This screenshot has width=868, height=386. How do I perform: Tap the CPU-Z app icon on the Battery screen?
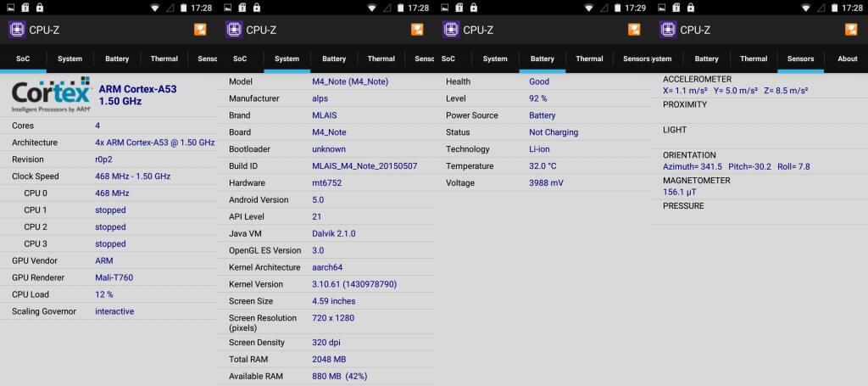451,30
